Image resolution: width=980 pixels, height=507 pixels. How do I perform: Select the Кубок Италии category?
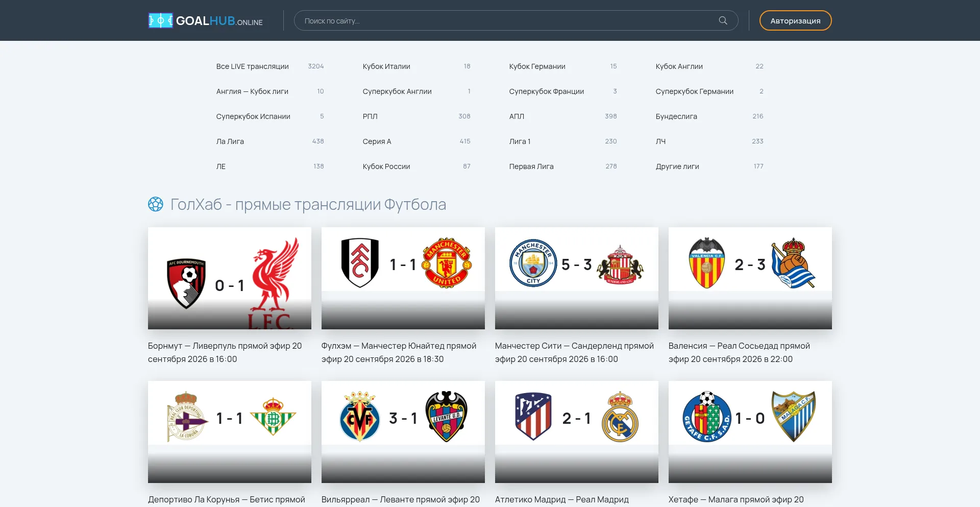386,66
